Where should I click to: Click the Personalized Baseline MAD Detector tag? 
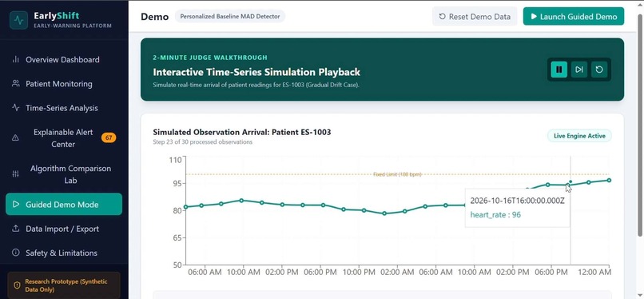click(230, 17)
